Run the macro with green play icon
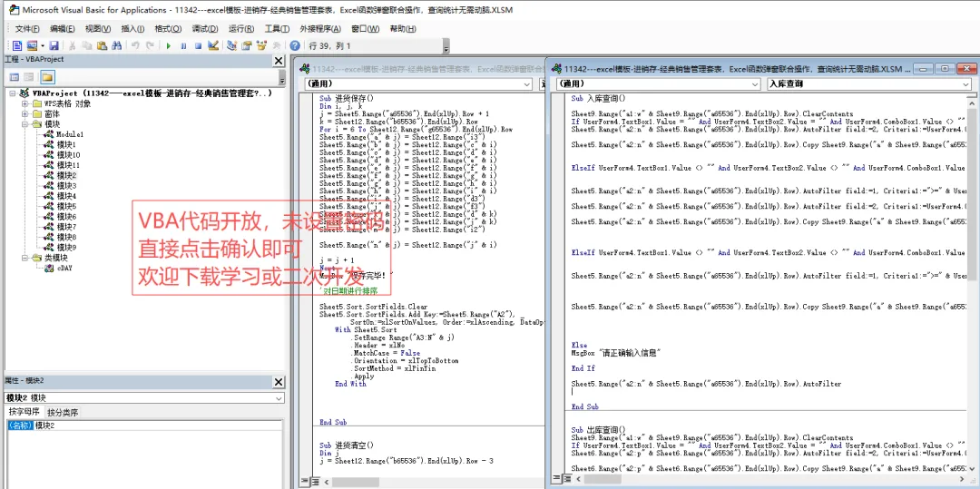The image size is (980, 489). [168, 45]
